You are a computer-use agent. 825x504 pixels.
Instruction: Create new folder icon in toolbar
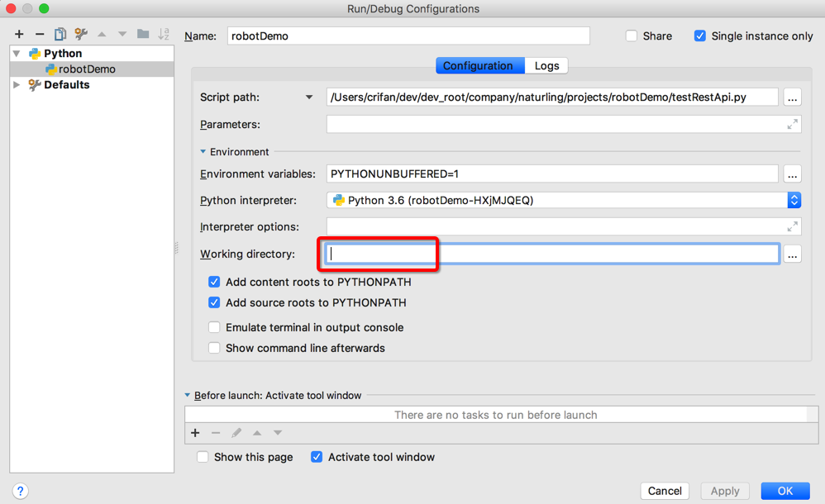click(x=143, y=34)
